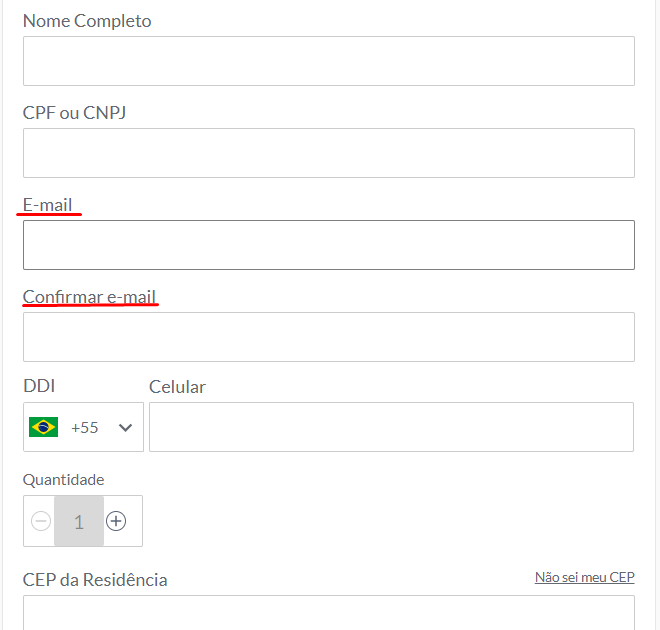
Task: Expand the DDI country code chevron
Action: (125, 427)
